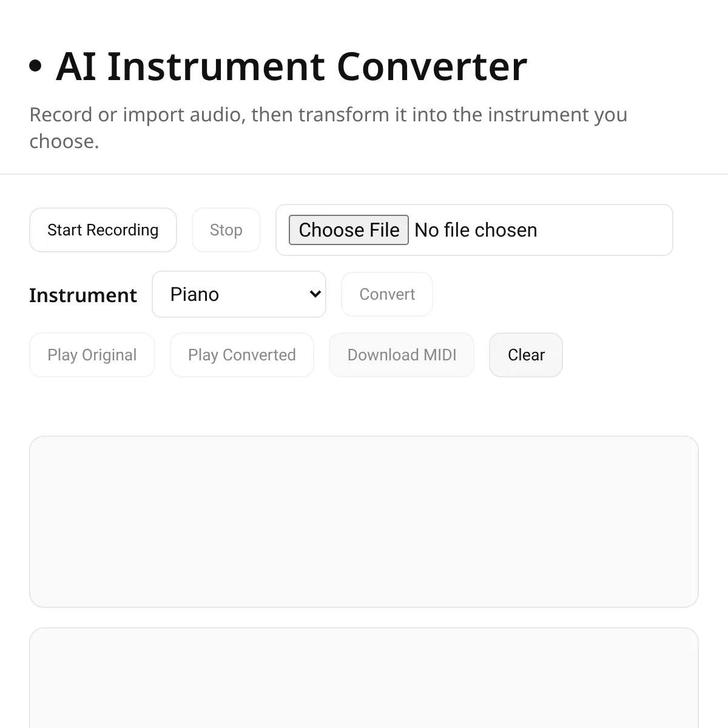Play the original audio

click(x=92, y=355)
